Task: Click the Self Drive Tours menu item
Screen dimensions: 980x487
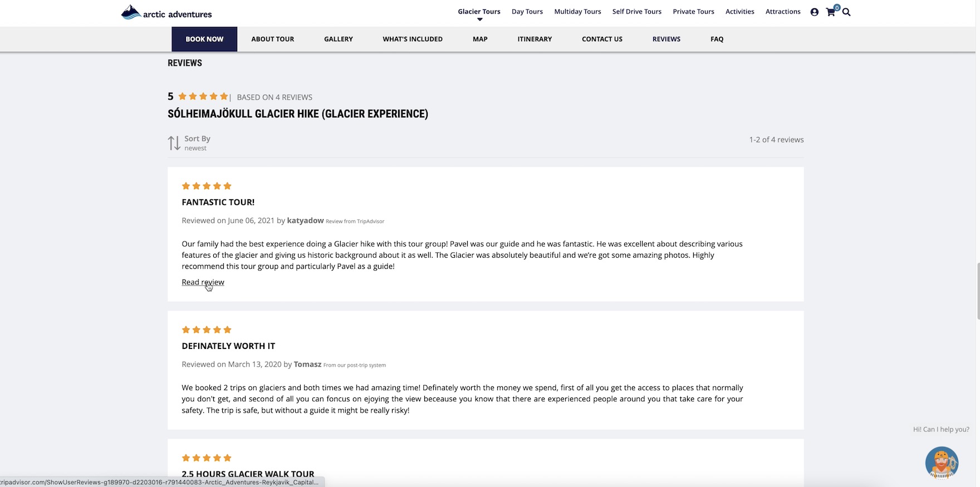Action: (636, 12)
